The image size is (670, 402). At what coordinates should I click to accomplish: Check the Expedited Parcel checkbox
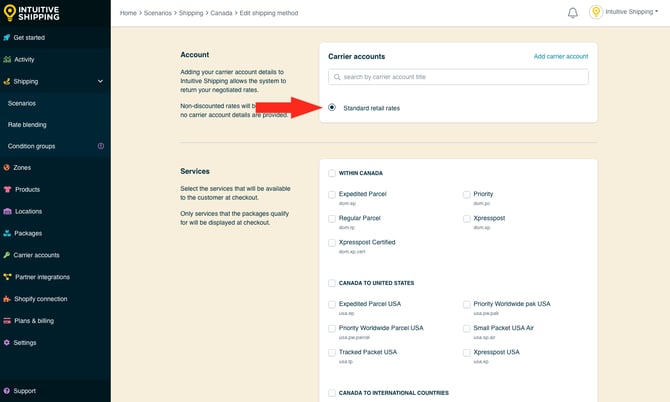point(332,194)
